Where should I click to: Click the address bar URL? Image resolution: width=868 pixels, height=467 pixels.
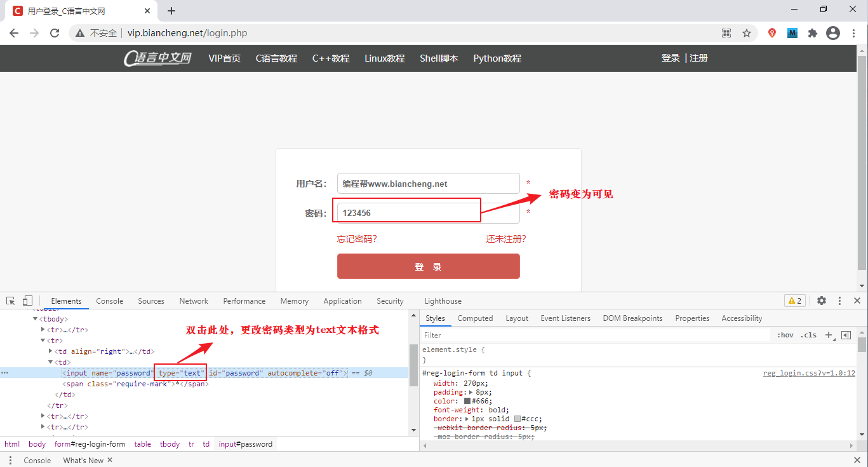tap(187, 33)
